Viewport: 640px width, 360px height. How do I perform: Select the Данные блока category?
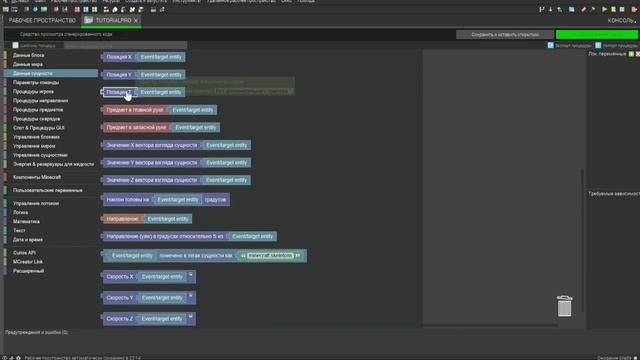click(x=28, y=55)
